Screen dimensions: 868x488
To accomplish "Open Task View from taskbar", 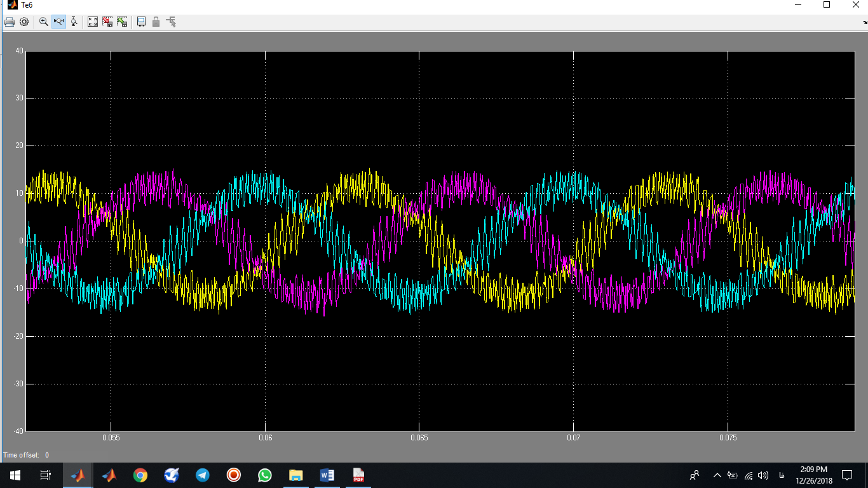I will pyautogui.click(x=46, y=475).
